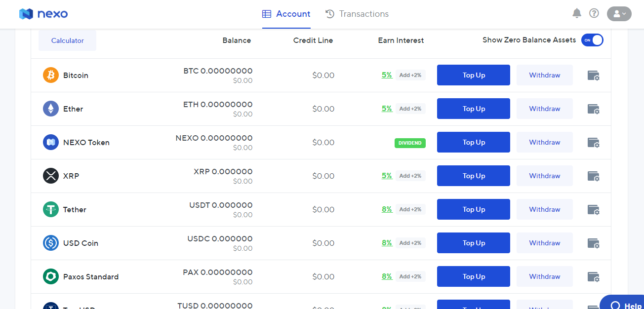
Task: Click the NEXO Token coin icon
Action: pyautogui.click(x=51, y=142)
